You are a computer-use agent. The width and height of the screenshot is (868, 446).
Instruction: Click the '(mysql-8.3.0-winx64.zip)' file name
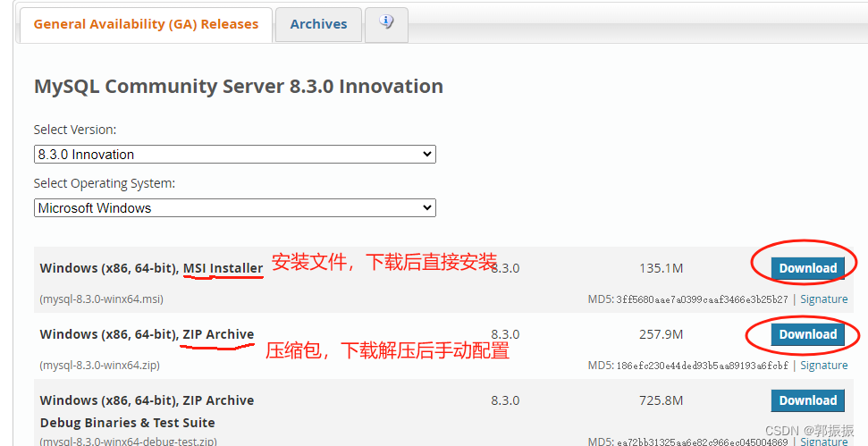pyautogui.click(x=99, y=366)
